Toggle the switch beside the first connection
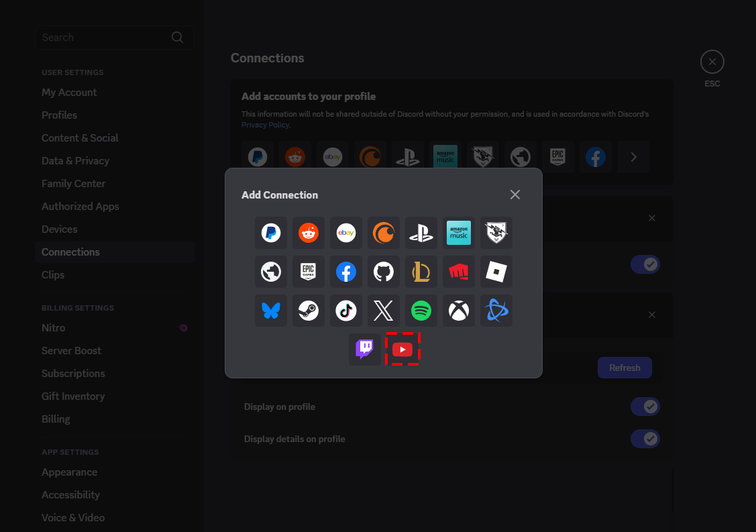756x532 pixels. click(x=645, y=264)
